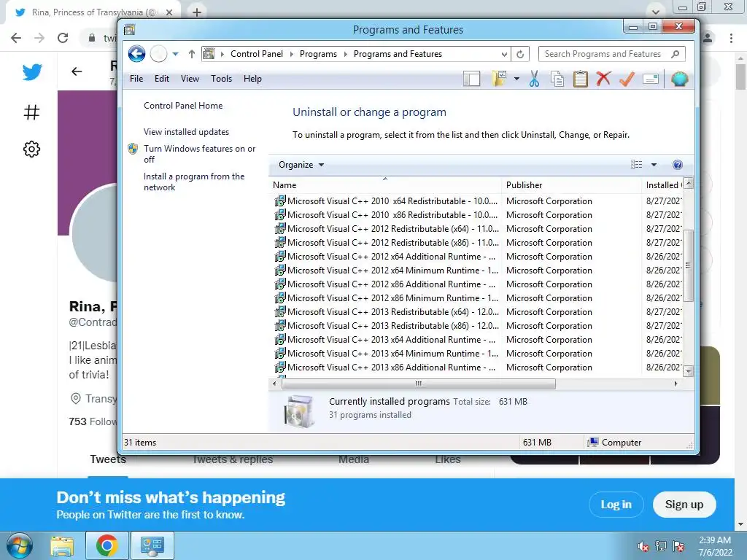Refresh the Programs and Features address bar
The height and width of the screenshot is (560, 747).
520,54
